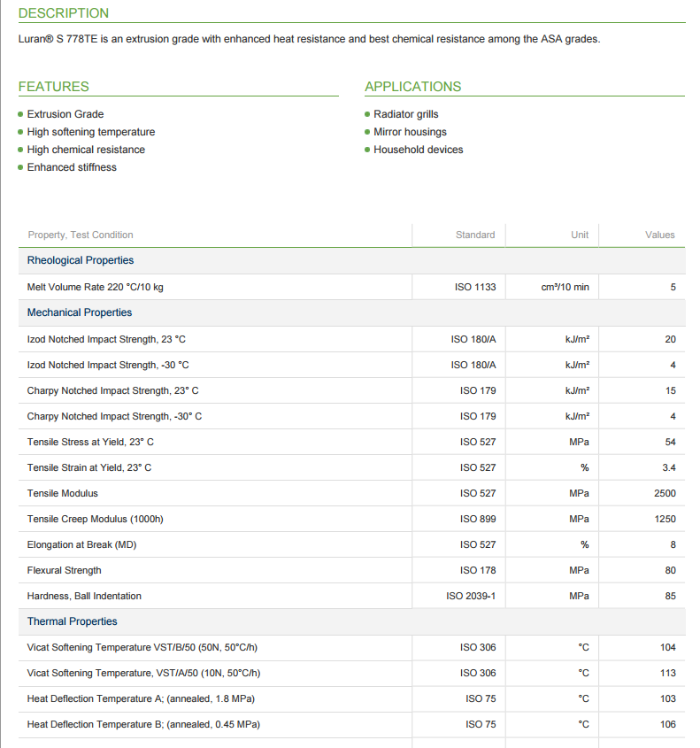Click the DESCRIPTION section heading
Screen dimensions: 700x748
(x=64, y=13)
